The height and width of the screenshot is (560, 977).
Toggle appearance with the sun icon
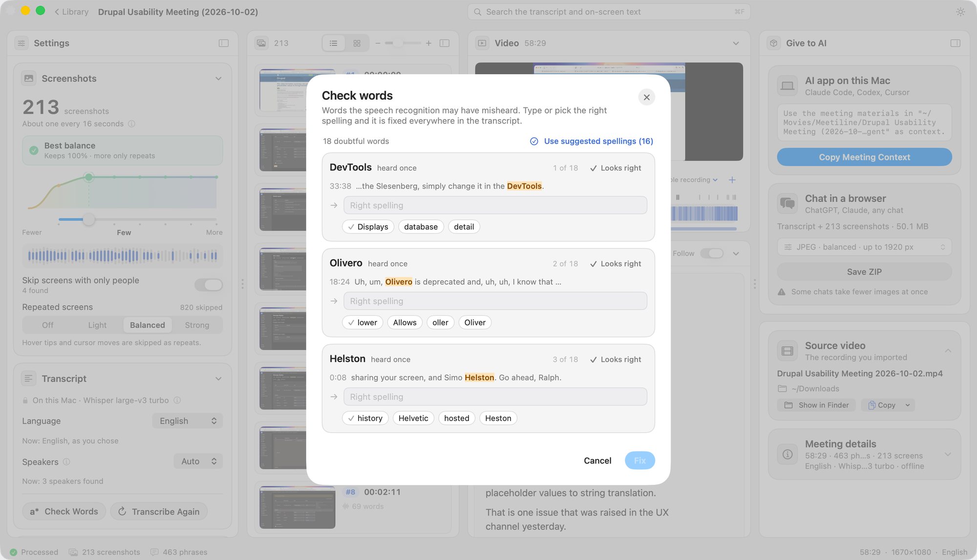click(960, 12)
